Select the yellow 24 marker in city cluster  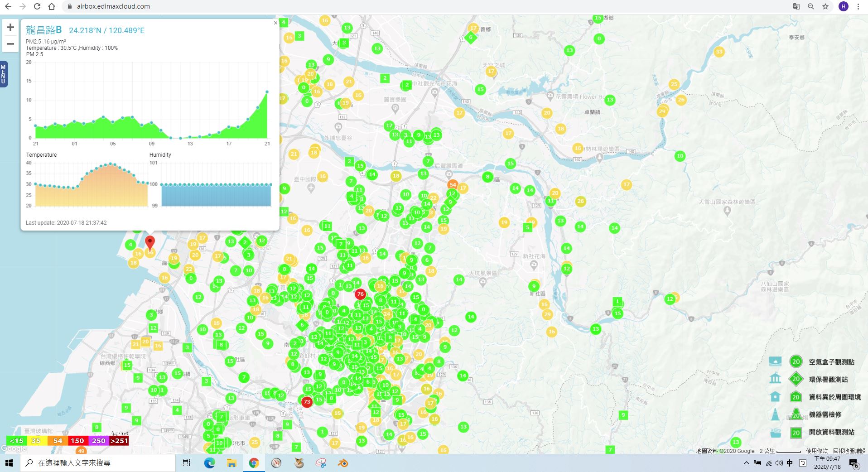pyautogui.click(x=386, y=314)
